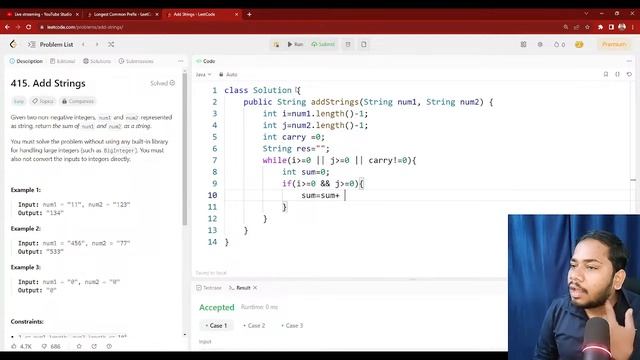Bookmark page with browser star icon

tap(587, 27)
